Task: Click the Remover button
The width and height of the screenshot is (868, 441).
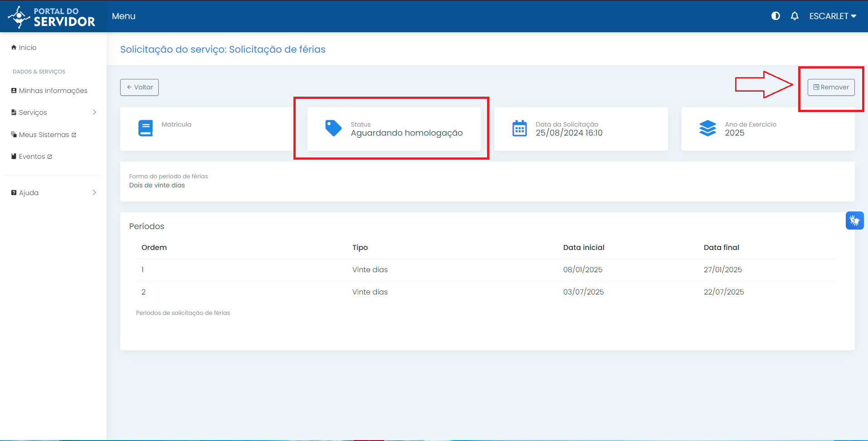Action: pos(831,87)
